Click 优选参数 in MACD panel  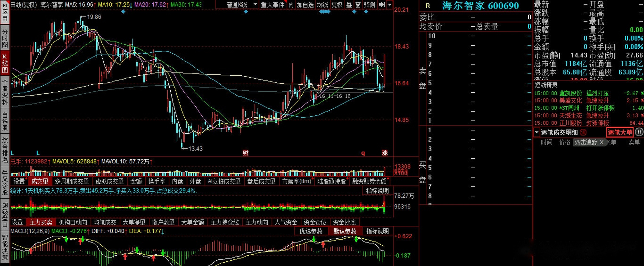311,231
